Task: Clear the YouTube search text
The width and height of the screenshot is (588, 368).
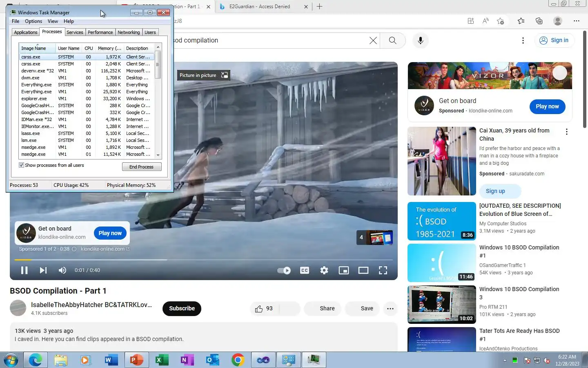Action: tap(373, 40)
